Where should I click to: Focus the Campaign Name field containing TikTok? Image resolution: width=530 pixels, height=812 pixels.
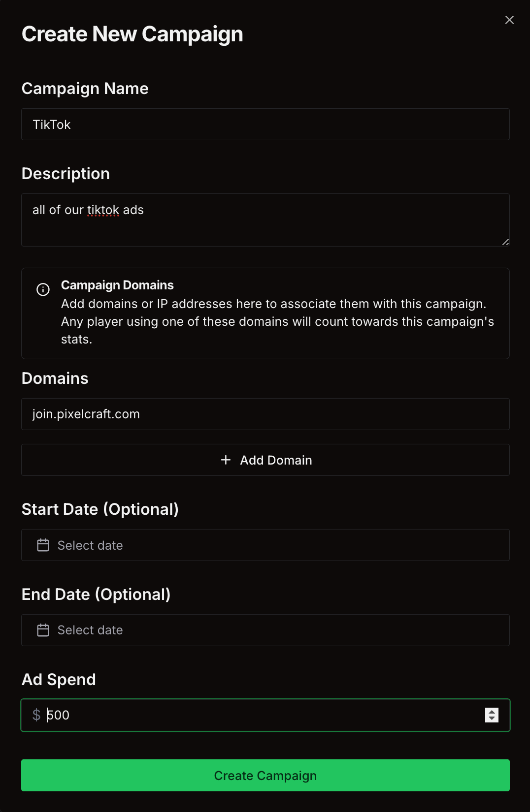pyautogui.click(x=265, y=125)
